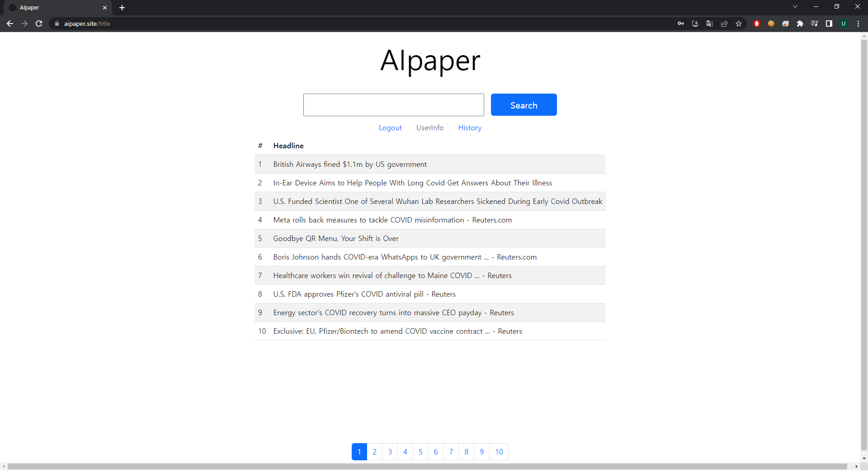Image resolution: width=868 pixels, height=473 pixels.
Task: Click the Headline column header
Action: coord(288,146)
